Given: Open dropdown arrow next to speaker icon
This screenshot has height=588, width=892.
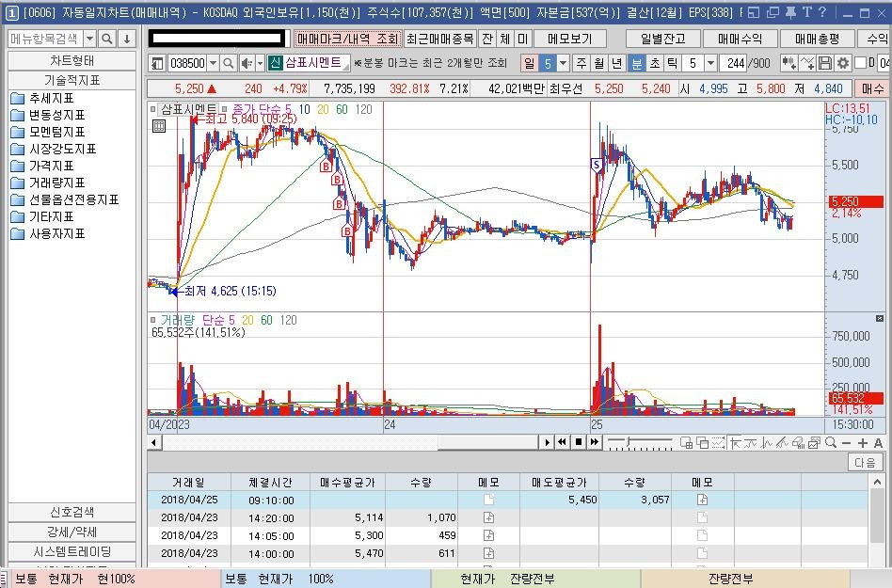Looking at the screenshot, I should click(x=260, y=62).
